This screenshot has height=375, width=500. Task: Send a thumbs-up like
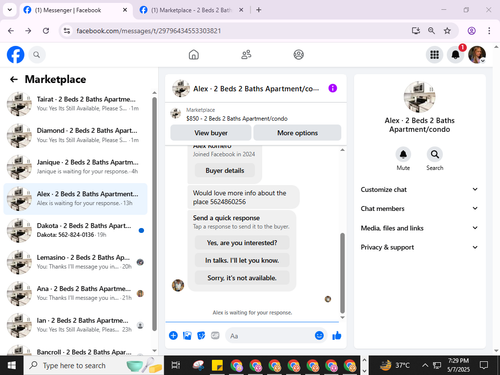337,335
